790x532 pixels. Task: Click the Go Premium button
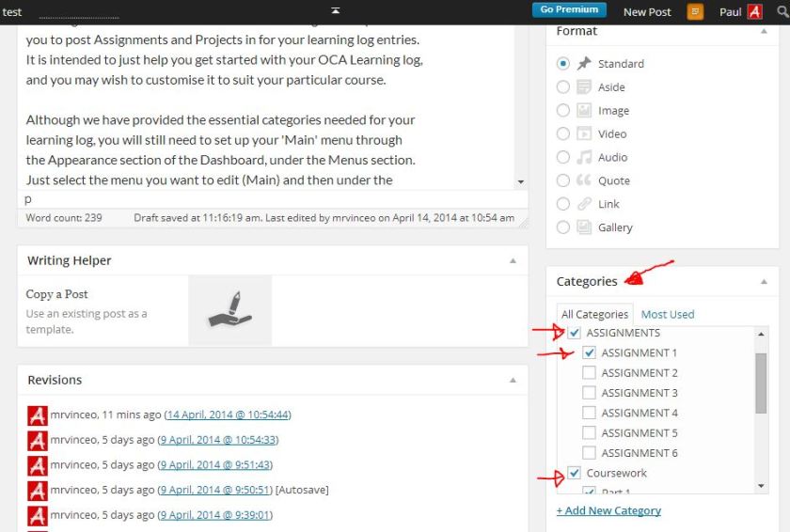(x=569, y=10)
